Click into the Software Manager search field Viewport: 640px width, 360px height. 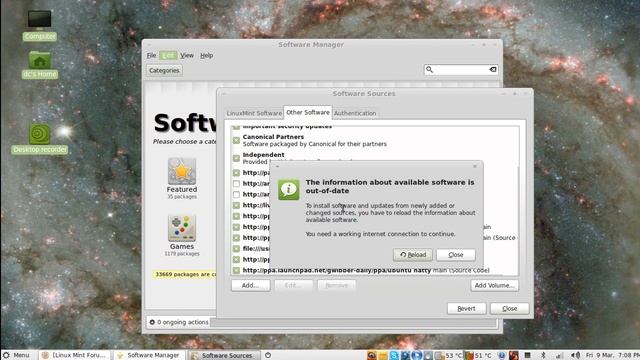pos(461,70)
